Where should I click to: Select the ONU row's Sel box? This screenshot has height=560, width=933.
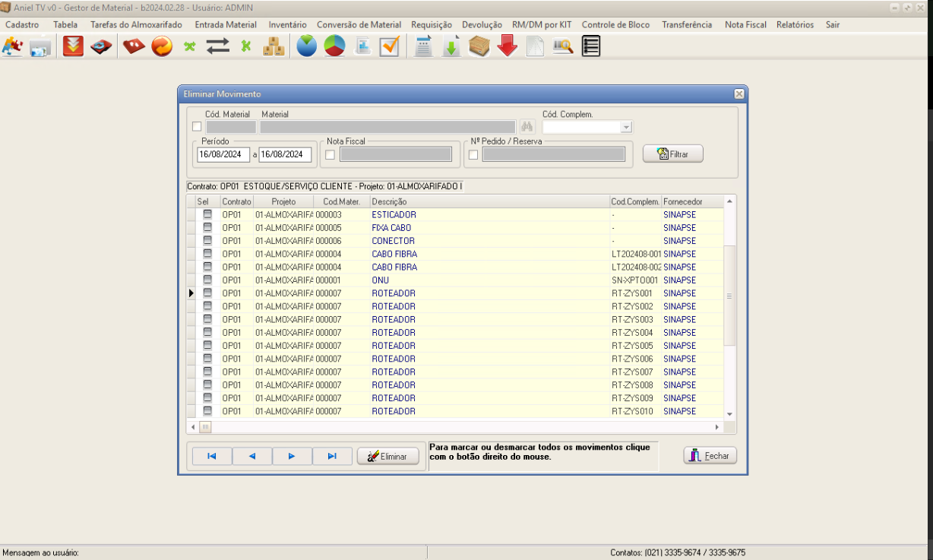tap(207, 280)
